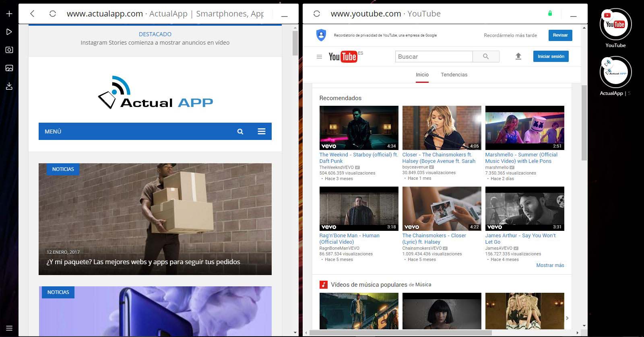Go back in the ActualApp pane
This screenshot has height=337, width=644.
coord(33,14)
